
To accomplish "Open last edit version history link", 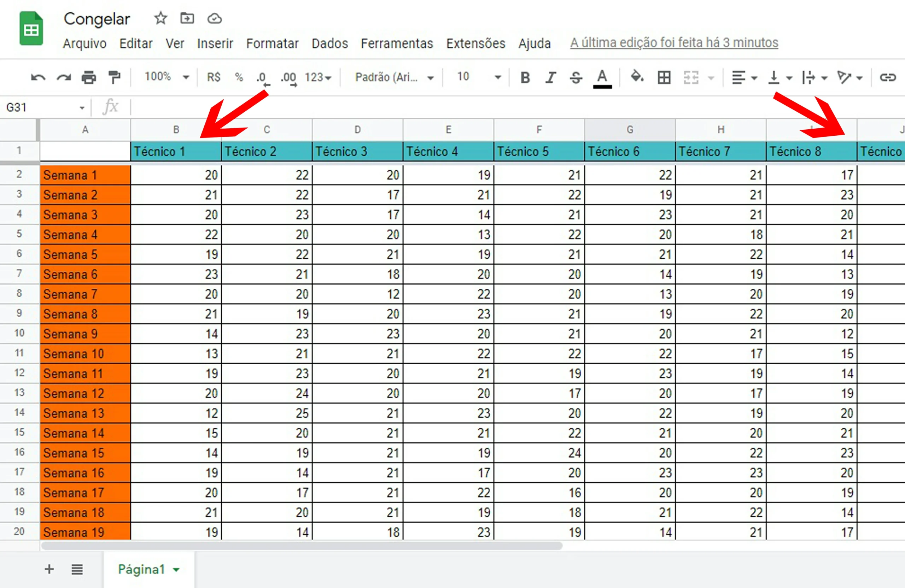I will (x=674, y=42).
